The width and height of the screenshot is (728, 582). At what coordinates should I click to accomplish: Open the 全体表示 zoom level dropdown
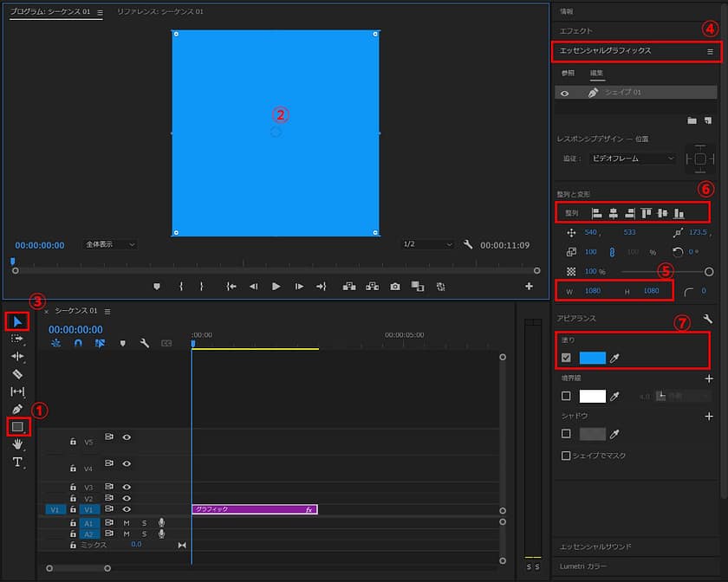click(110, 245)
